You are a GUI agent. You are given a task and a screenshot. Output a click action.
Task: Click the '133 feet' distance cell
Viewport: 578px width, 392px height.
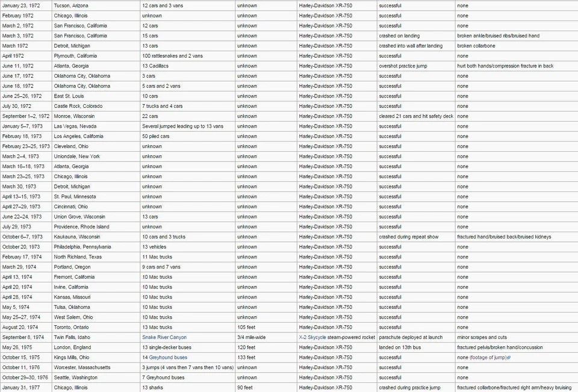(x=266, y=357)
